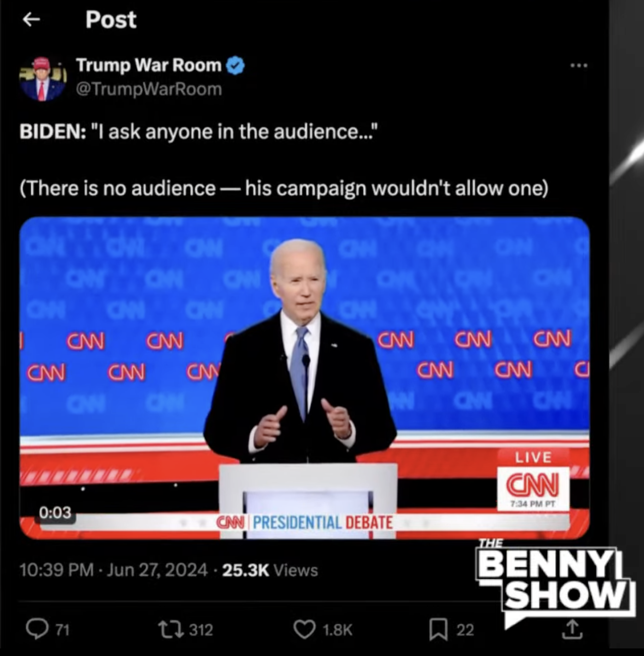Open the 10:39 PM Jun 27, 2024 timestamp
The height and width of the screenshot is (656, 644).
pos(113,570)
